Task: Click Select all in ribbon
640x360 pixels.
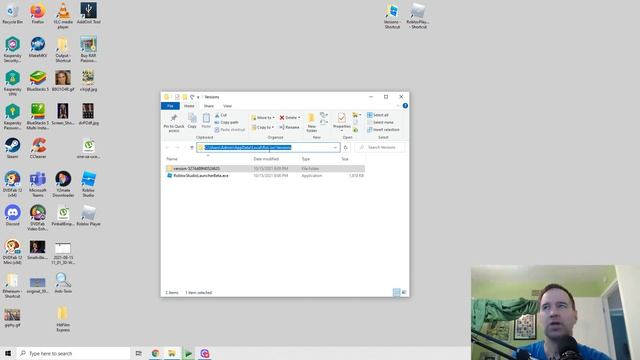Action: pyautogui.click(x=378, y=115)
